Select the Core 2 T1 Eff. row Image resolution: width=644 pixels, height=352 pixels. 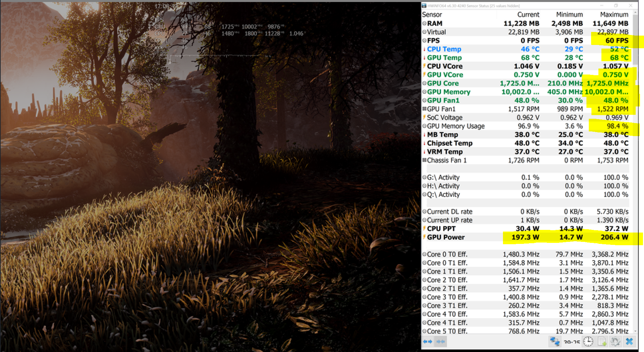[526, 288]
